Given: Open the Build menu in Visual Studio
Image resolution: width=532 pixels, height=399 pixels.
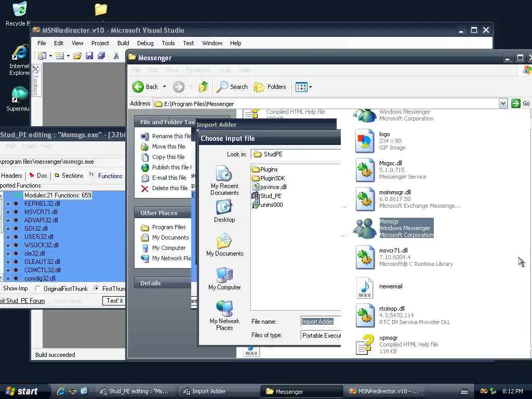Looking at the screenshot, I should click(123, 43).
